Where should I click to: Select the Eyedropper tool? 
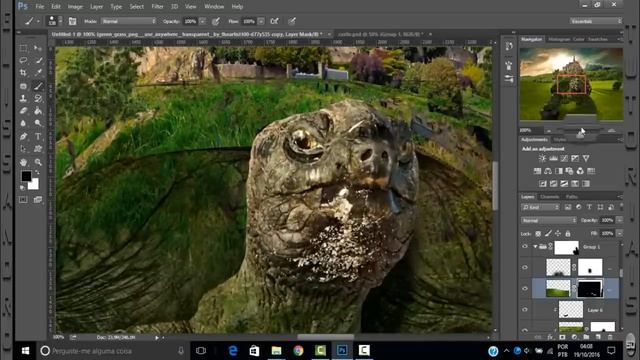click(38, 73)
